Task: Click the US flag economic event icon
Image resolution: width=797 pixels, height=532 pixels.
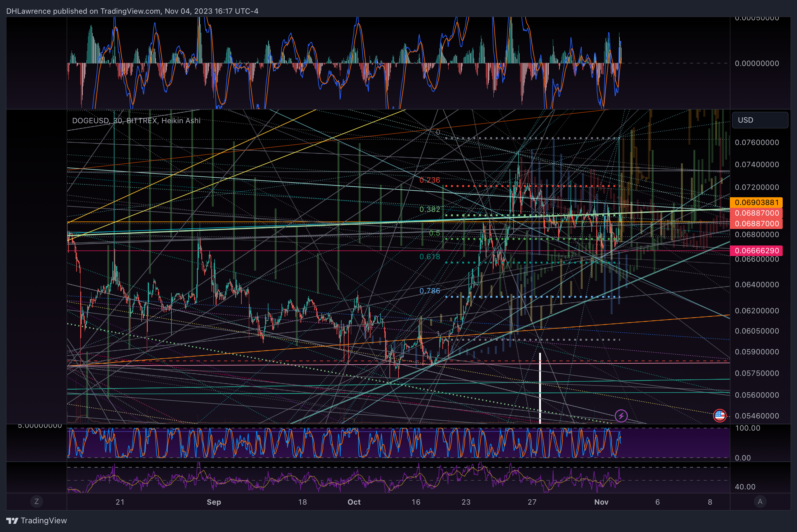Action: [720, 416]
